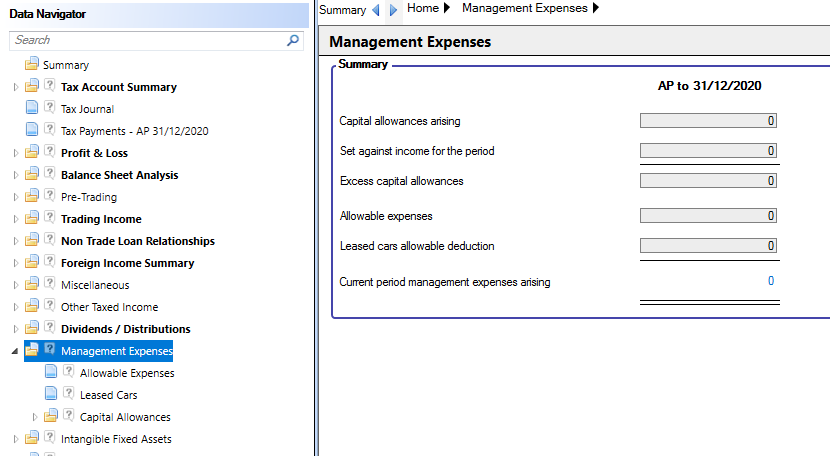830x456 pixels.
Task: Open Non Trade Loan Relationships item
Action: 138,242
